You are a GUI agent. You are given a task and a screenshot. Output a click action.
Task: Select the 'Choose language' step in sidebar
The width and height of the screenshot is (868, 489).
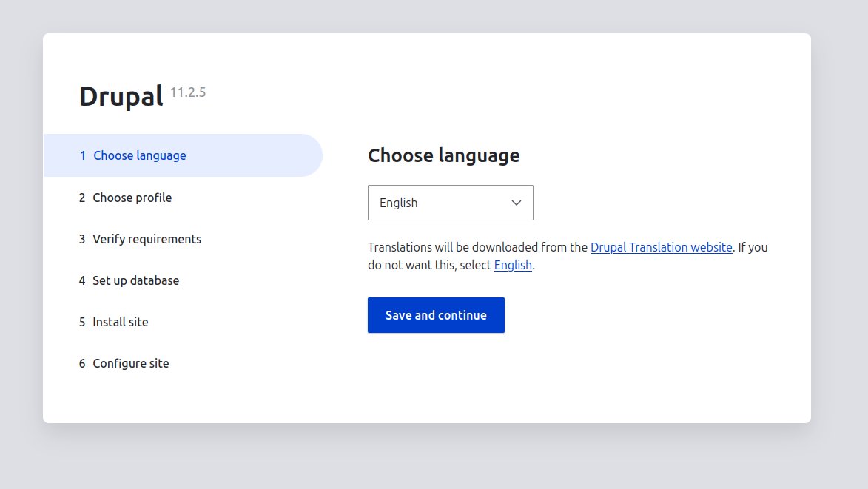[139, 155]
